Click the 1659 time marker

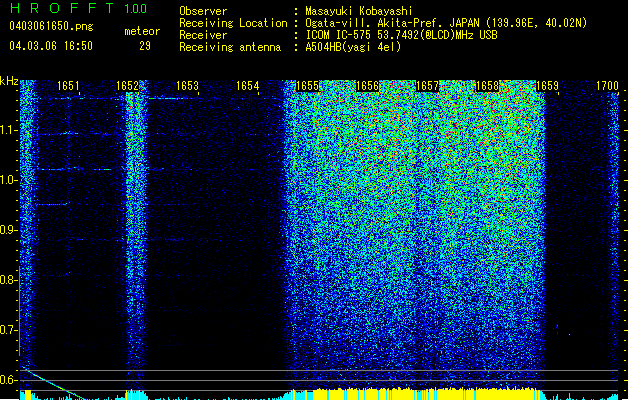pos(547,86)
